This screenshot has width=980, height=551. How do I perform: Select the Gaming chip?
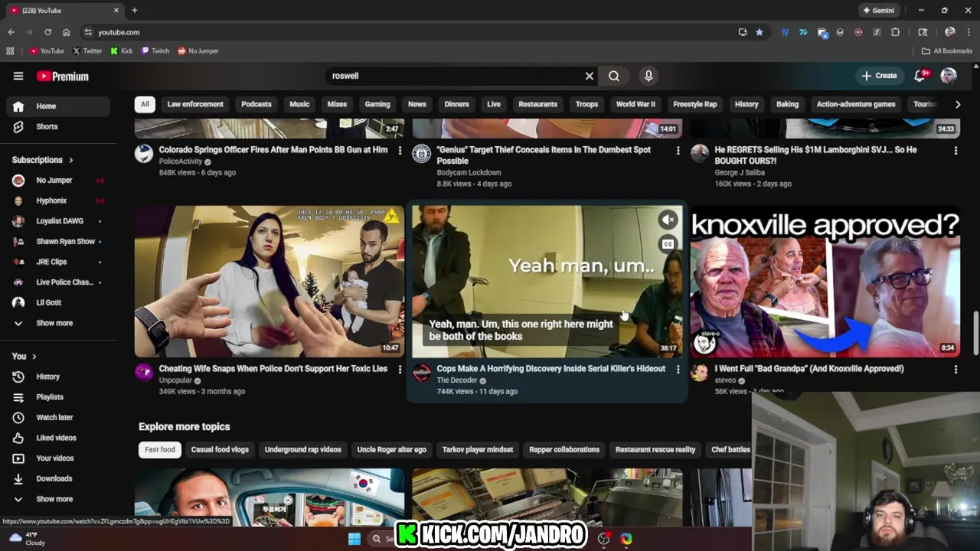click(x=377, y=104)
